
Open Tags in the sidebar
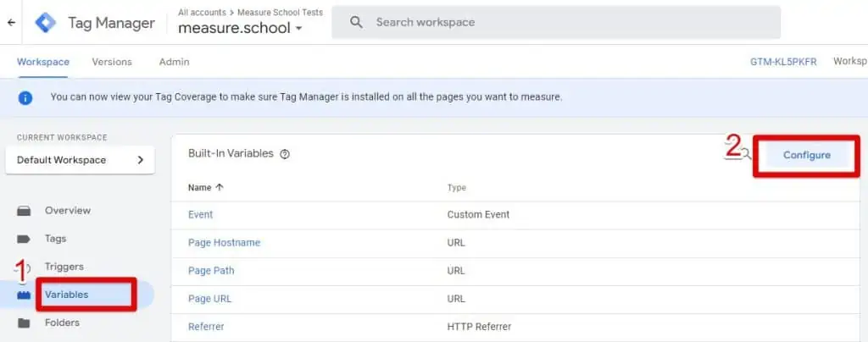click(x=55, y=239)
